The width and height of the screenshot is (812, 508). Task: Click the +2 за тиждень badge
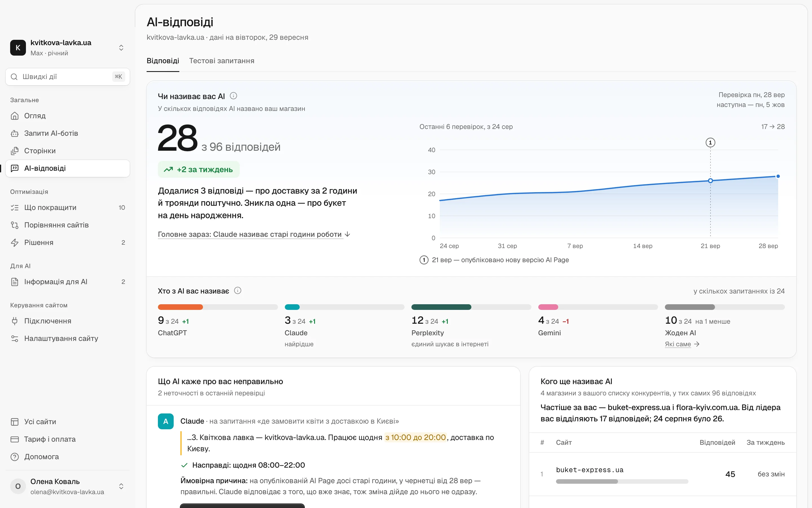[x=199, y=169]
